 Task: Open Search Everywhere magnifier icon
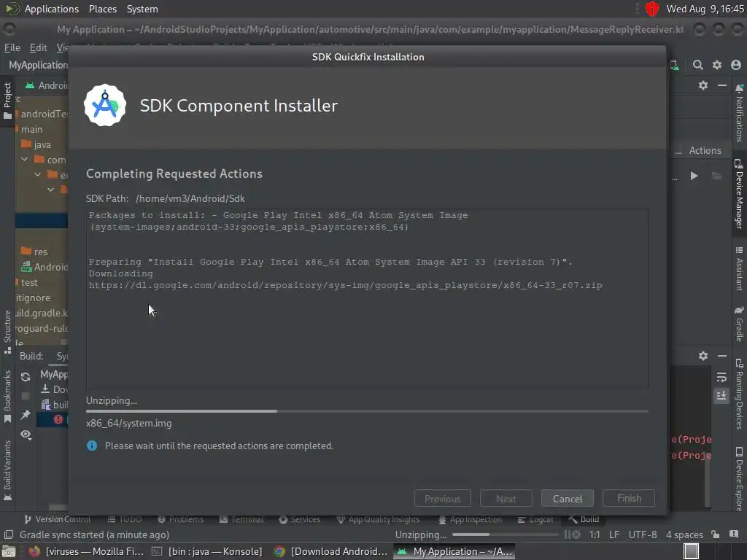point(697,65)
